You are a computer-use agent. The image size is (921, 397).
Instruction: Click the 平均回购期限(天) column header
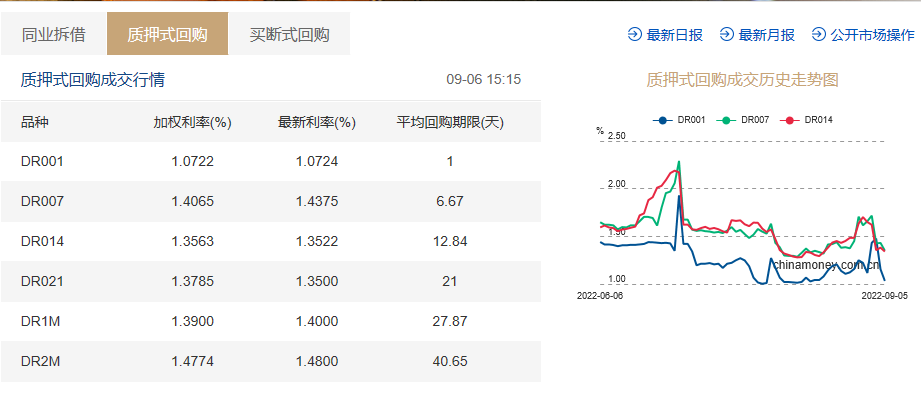click(450, 122)
